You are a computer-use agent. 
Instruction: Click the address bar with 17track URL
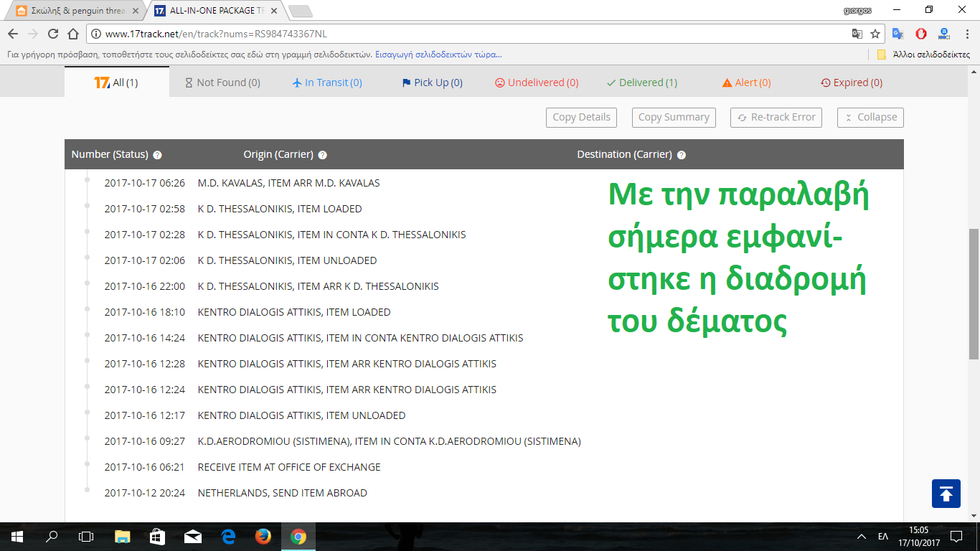pyautogui.click(x=466, y=34)
